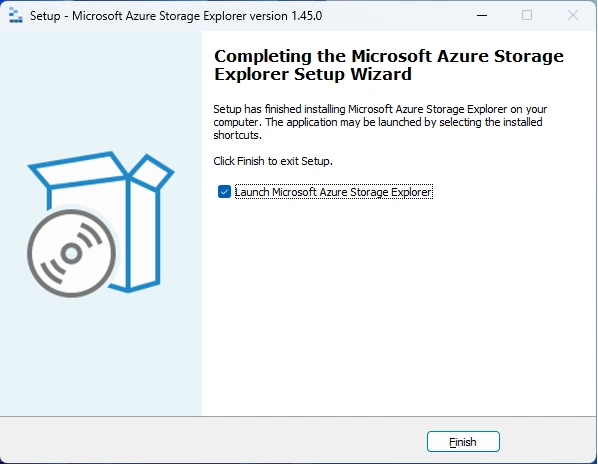Click the right open flap of the box graphic
598x464 pixels.
click(x=153, y=172)
